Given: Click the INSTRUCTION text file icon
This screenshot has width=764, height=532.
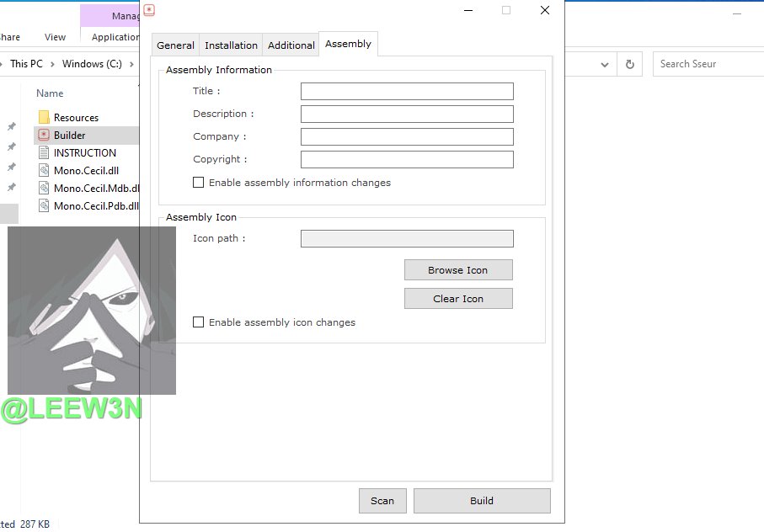Looking at the screenshot, I should (x=44, y=153).
